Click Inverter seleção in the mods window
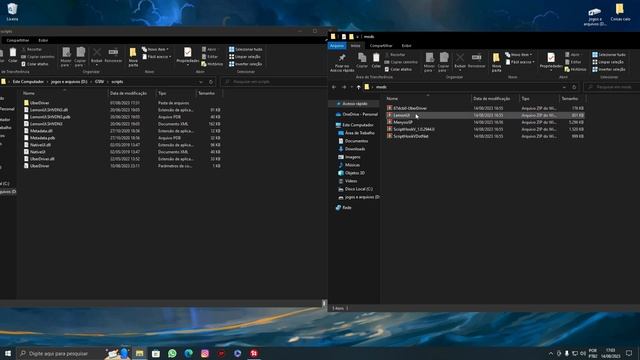The height and width of the screenshot is (360, 640). pos(609,69)
